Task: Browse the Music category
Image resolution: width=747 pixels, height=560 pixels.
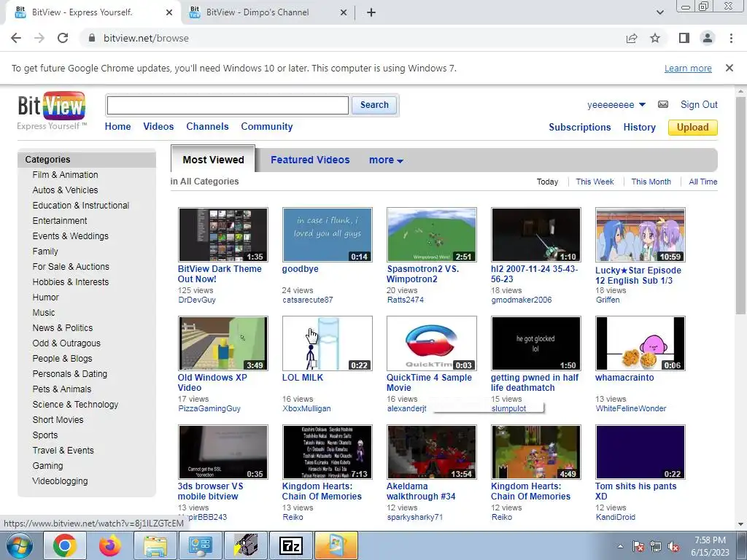Action: pyautogui.click(x=43, y=312)
